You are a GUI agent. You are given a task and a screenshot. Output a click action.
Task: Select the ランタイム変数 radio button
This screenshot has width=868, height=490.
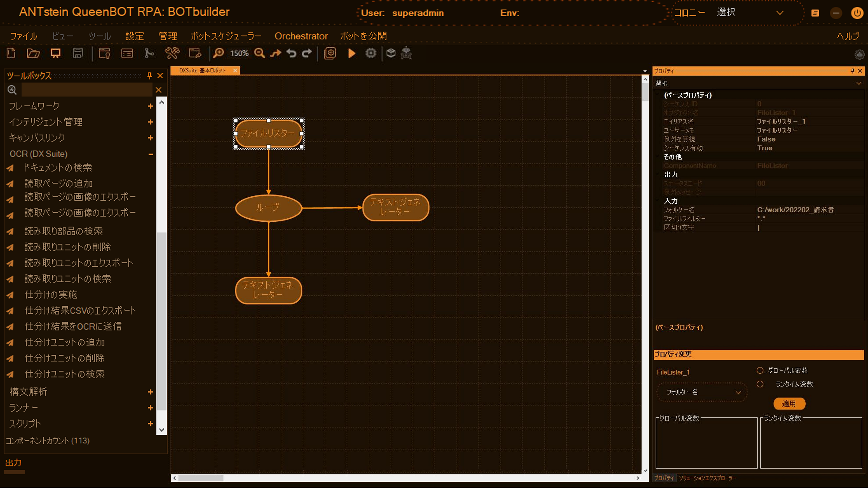(x=760, y=384)
